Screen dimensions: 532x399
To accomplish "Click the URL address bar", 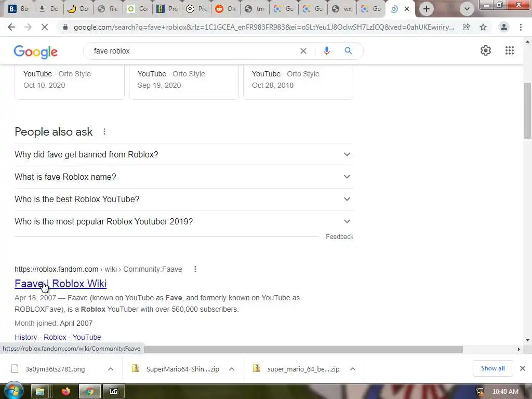I will click(x=263, y=27).
